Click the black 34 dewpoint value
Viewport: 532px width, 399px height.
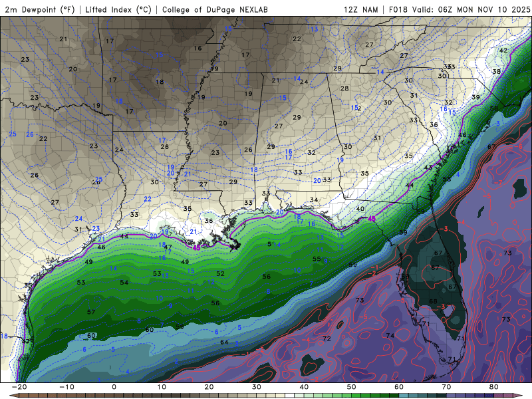click(314, 200)
